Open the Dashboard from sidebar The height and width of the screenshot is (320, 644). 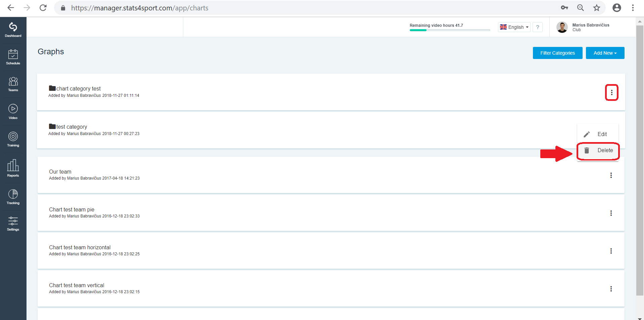pos(13,30)
